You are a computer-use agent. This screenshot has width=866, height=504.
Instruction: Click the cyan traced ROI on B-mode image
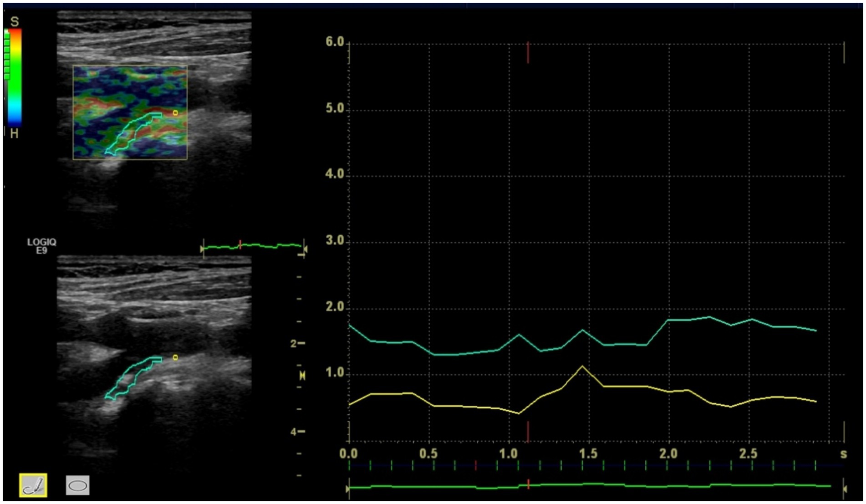(x=132, y=377)
